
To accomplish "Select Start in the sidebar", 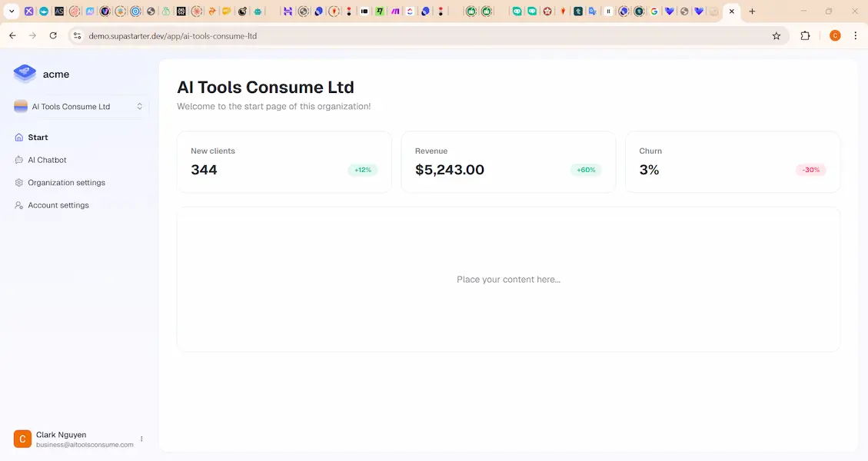I will 38,138.
